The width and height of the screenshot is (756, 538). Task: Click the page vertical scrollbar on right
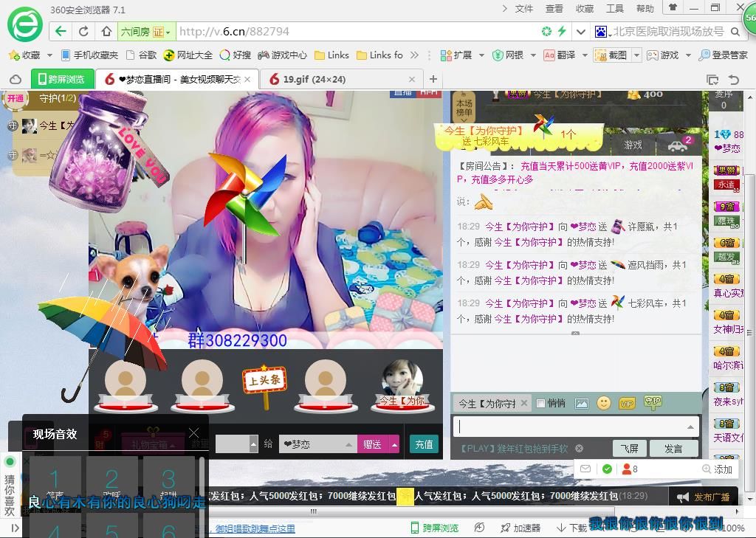[751, 332]
